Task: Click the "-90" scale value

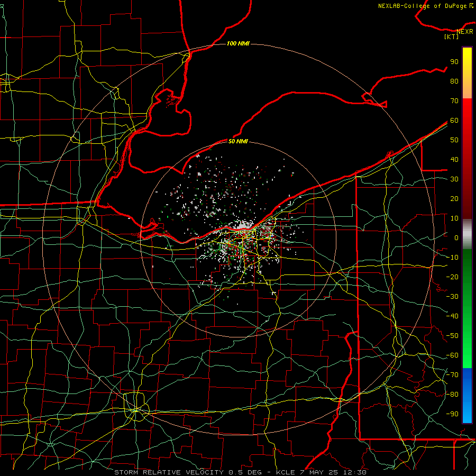Action: (x=452, y=414)
